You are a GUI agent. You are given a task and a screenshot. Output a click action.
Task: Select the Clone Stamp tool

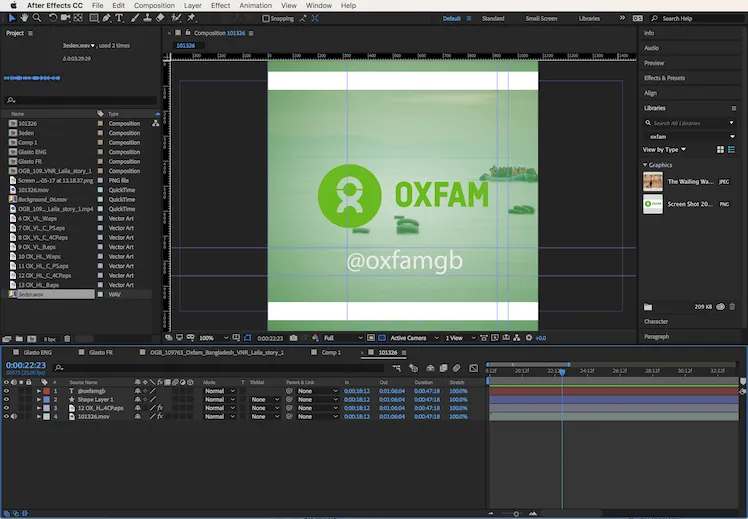(x=147, y=18)
